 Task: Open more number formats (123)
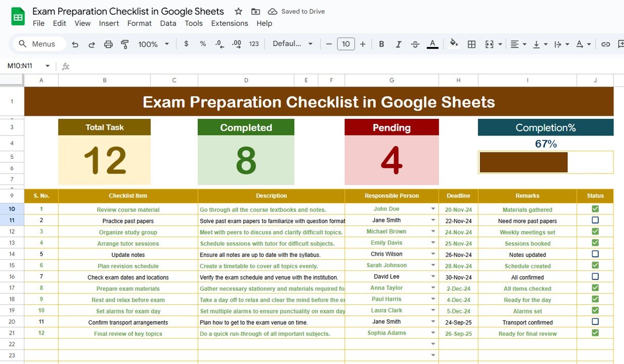(254, 44)
